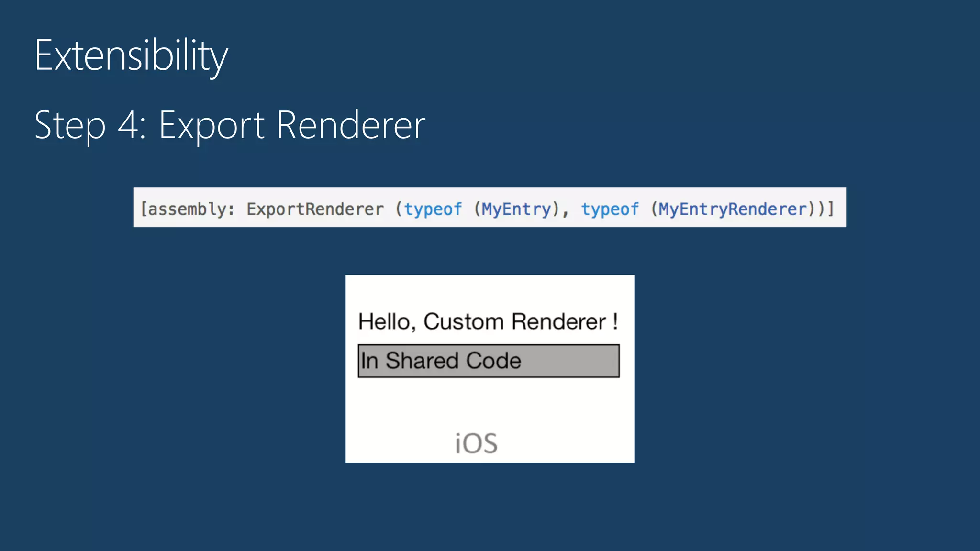Click the 'iOS' caption text

(x=476, y=443)
